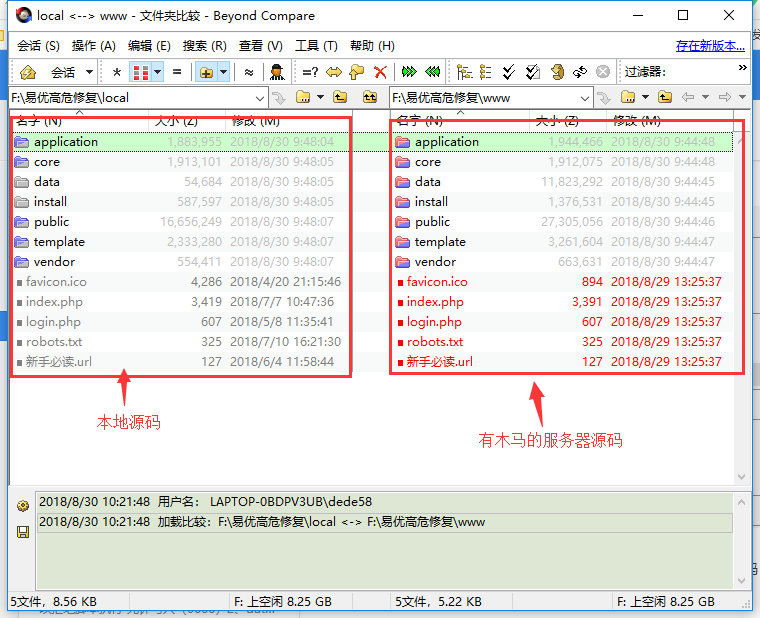Open 操作 (A) menu
Image resolution: width=760 pixels, height=618 pixels.
[94, 46]
